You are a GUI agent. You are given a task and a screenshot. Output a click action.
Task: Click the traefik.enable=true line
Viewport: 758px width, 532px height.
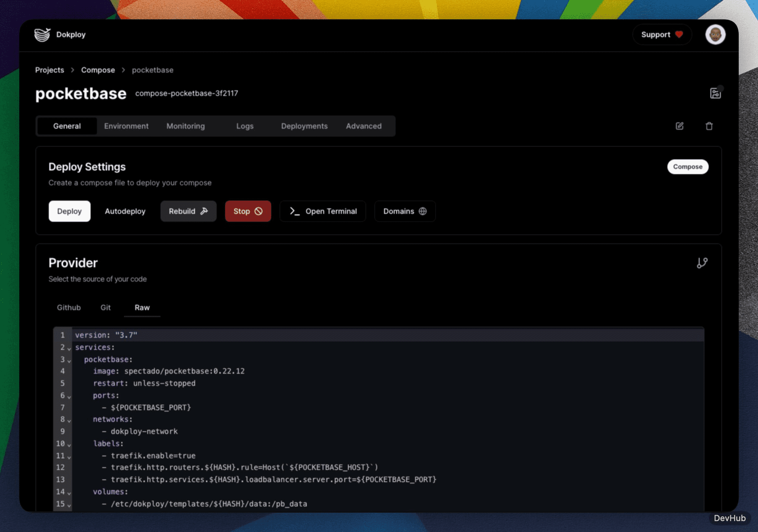(x=148, y=456)
